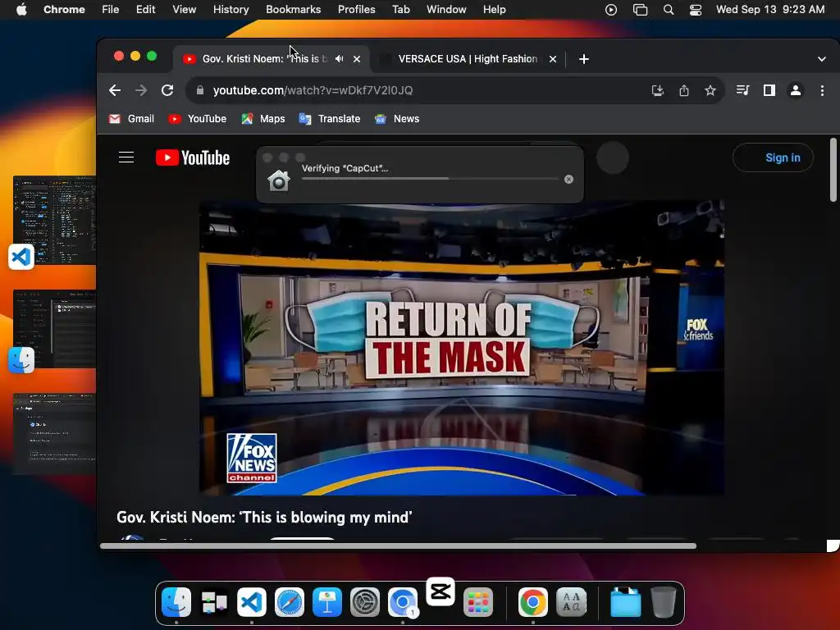
Task: Click the vertical page scrollbar
Action: [x=833, y=170]
